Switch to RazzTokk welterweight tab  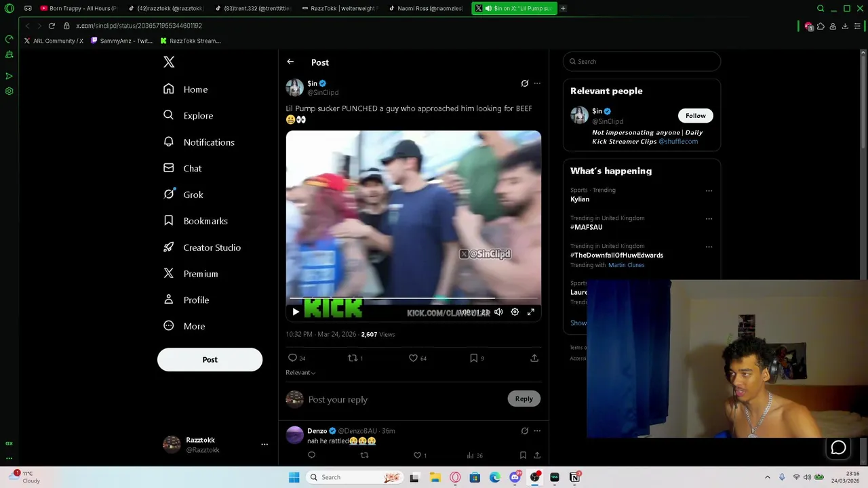340,8
